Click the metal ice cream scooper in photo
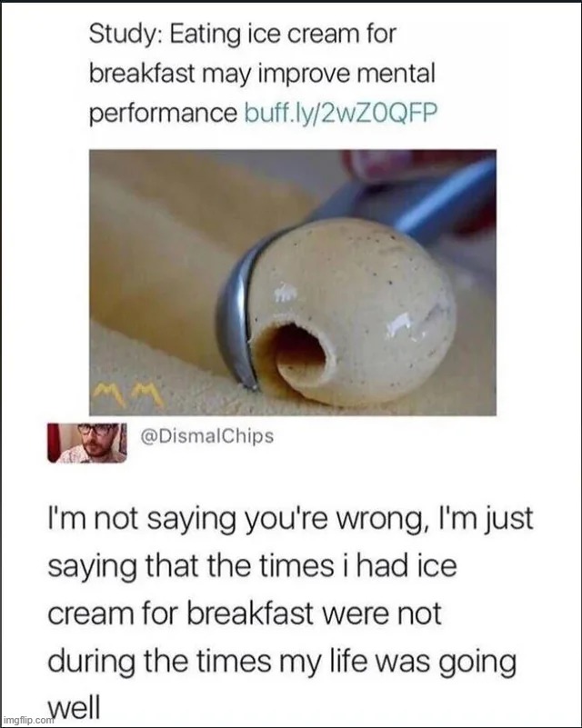Screen dimensions: 582x728 click(236, 320)
